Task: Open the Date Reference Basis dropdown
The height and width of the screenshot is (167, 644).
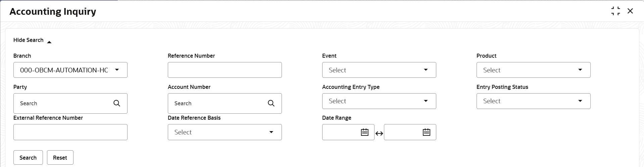Action: point(225,132)
